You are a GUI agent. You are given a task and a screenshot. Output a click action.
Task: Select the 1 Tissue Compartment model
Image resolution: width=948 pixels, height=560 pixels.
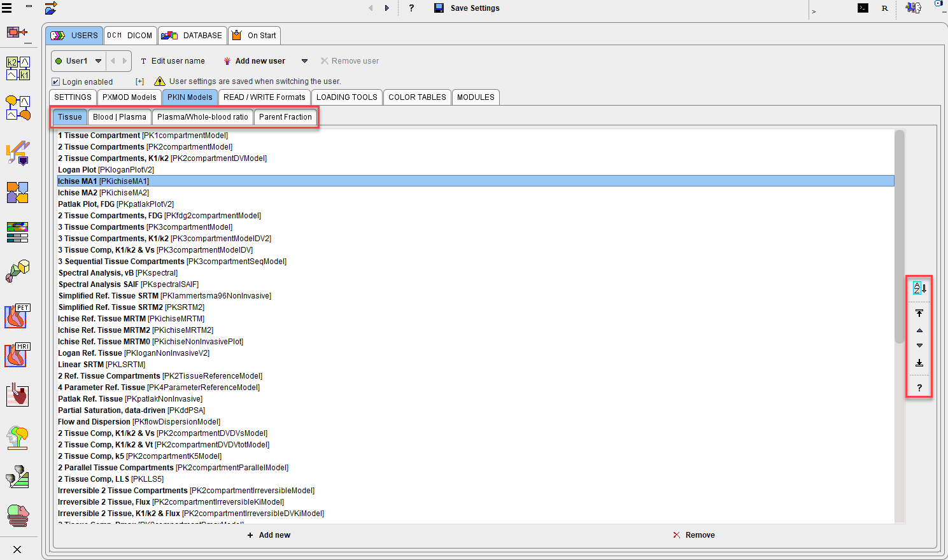coord(476,136)
